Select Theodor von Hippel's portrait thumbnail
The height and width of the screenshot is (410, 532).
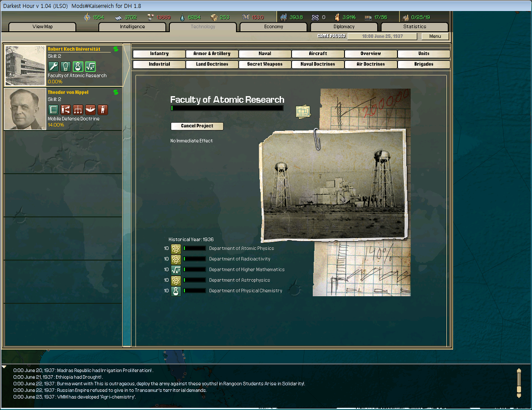click(25, 109)
